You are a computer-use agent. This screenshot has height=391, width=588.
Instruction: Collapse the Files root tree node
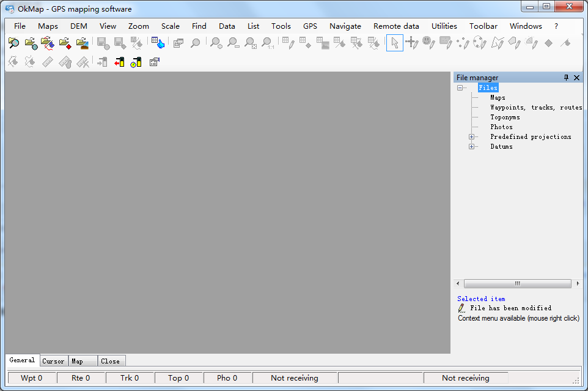point(460,88)
